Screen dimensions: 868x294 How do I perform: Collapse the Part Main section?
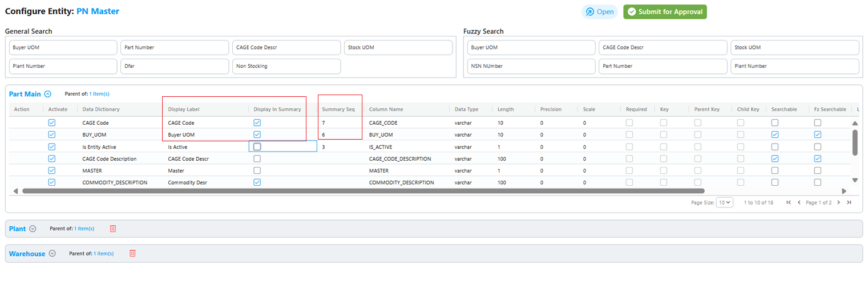pyautogui.click(x=48, y=94)
